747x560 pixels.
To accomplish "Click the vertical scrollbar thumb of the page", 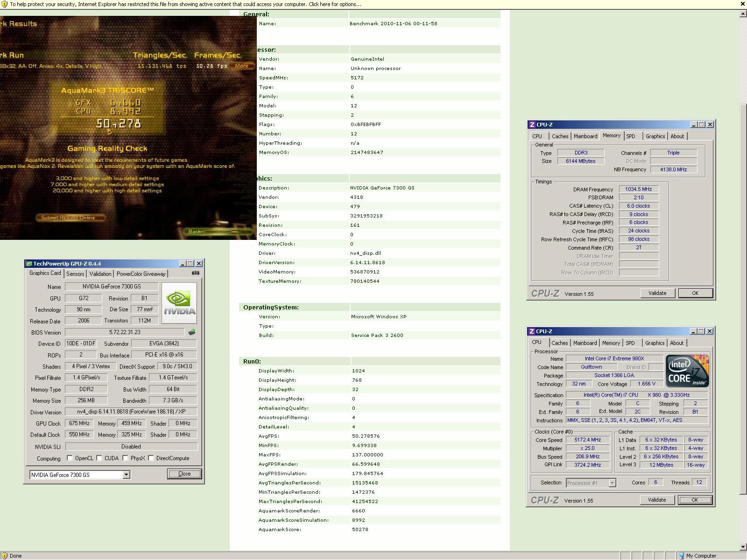I will click(743, 299).
